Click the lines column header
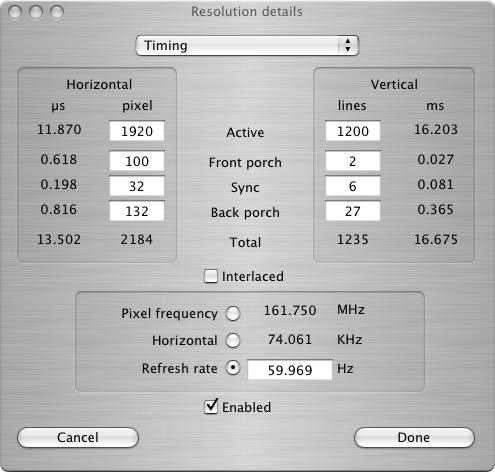495x472 pixels. (x=352, y=106)
